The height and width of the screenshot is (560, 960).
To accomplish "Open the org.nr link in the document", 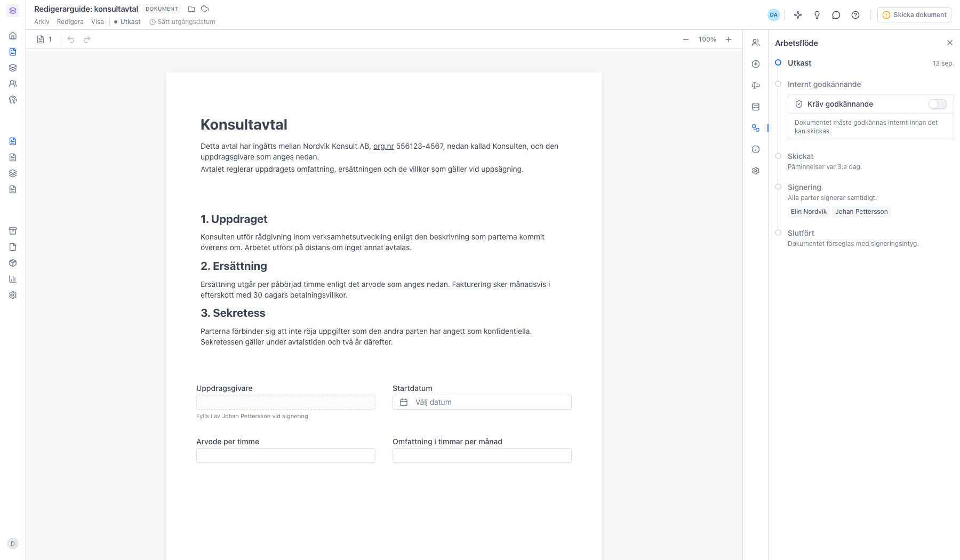I will coord(383,146).
